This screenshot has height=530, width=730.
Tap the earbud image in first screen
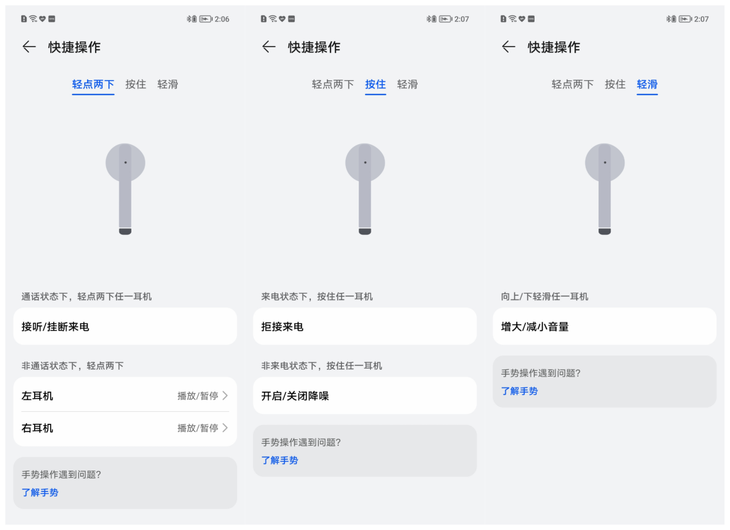tap(125, 188)
